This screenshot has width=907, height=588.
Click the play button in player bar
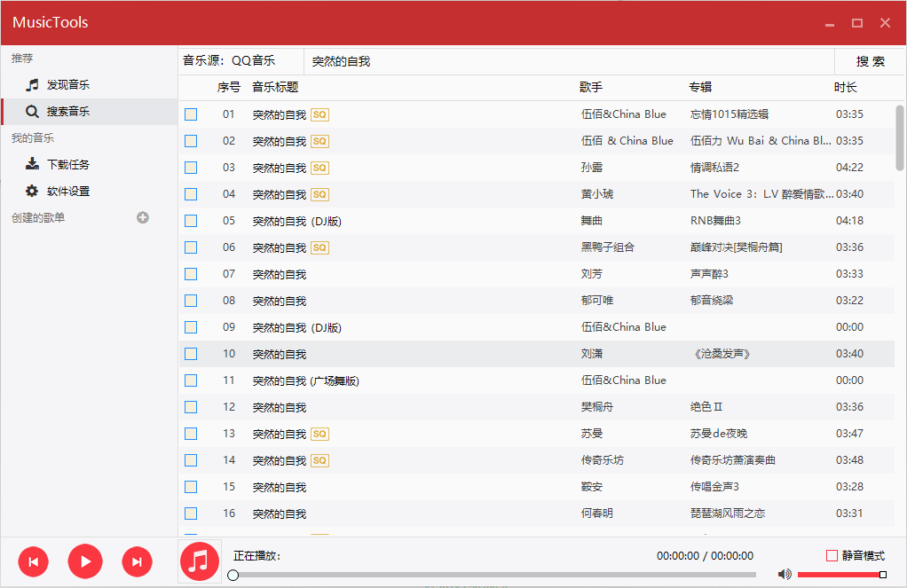(x=85, y=561)
